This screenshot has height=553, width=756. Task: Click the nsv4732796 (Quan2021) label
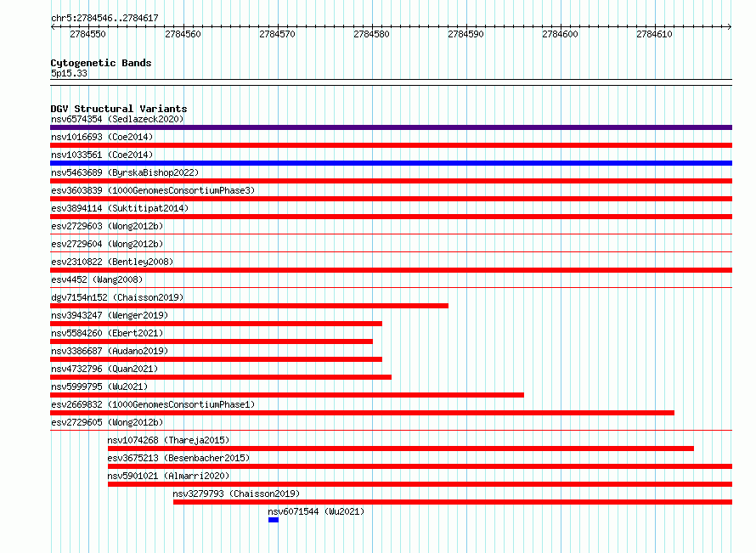pyautogui.click(x=104, y=369)
